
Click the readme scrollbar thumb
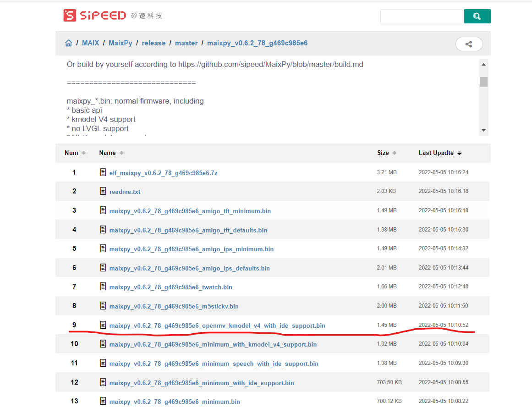coord(483,82)
